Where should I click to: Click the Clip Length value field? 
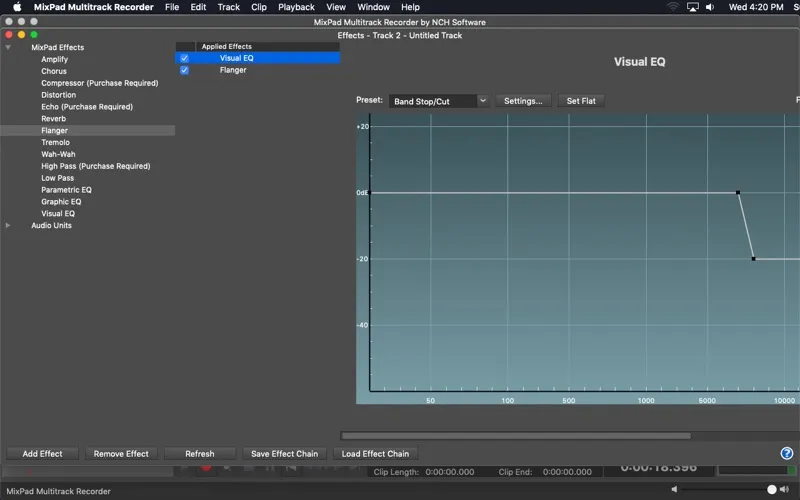[x=449, y=472]
